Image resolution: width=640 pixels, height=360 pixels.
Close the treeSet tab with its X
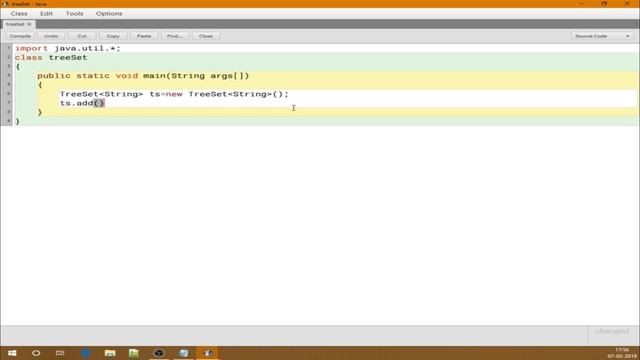pyautogui.click(x=29, y=24)
